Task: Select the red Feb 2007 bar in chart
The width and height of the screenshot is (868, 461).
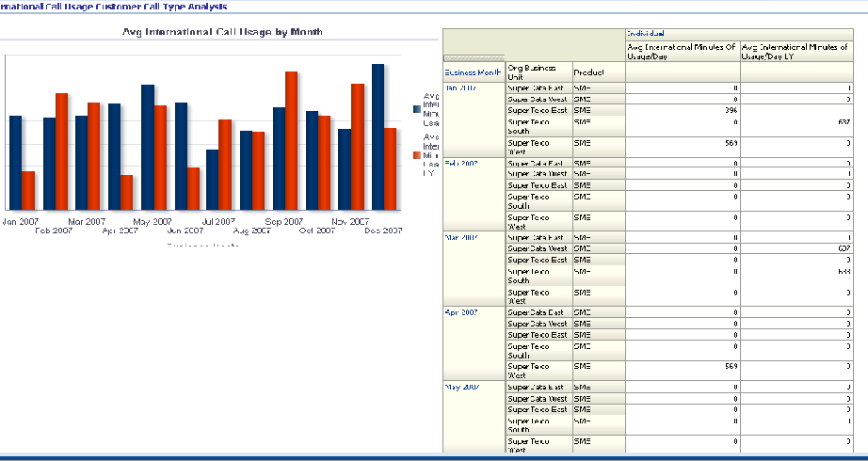Action: point(61,151)
